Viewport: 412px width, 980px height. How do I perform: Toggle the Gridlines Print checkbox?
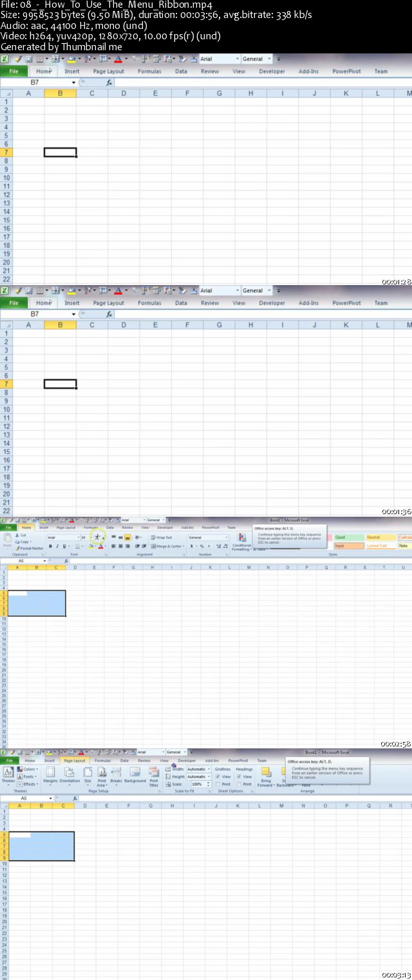pos(218,784)
